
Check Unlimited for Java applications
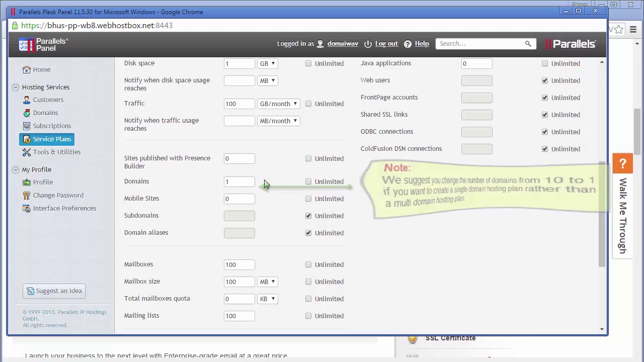click(x=545, y=63)
